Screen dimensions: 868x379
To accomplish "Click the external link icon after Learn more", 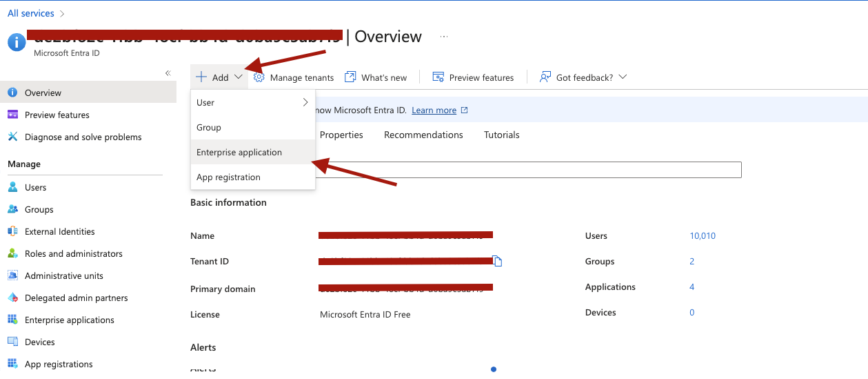I will coord(464,110).
